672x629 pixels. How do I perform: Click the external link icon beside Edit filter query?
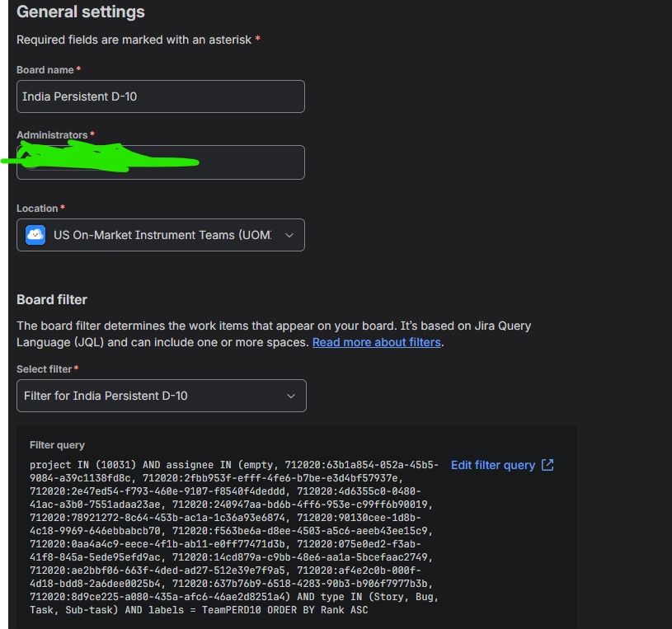tap(547, 465)
